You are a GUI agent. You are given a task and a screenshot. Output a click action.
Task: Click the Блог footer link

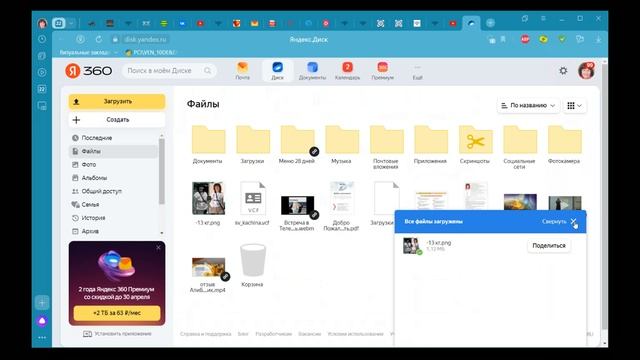click(243, 334)
